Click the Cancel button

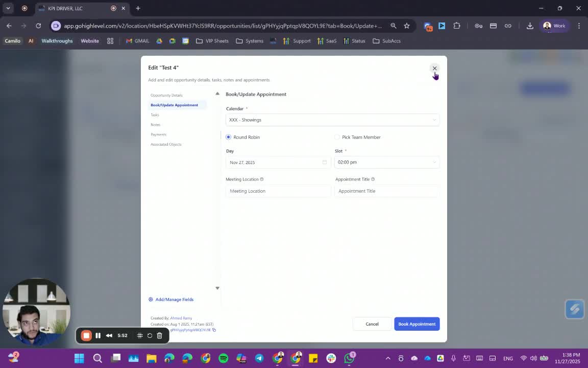[x=372, y=324]
